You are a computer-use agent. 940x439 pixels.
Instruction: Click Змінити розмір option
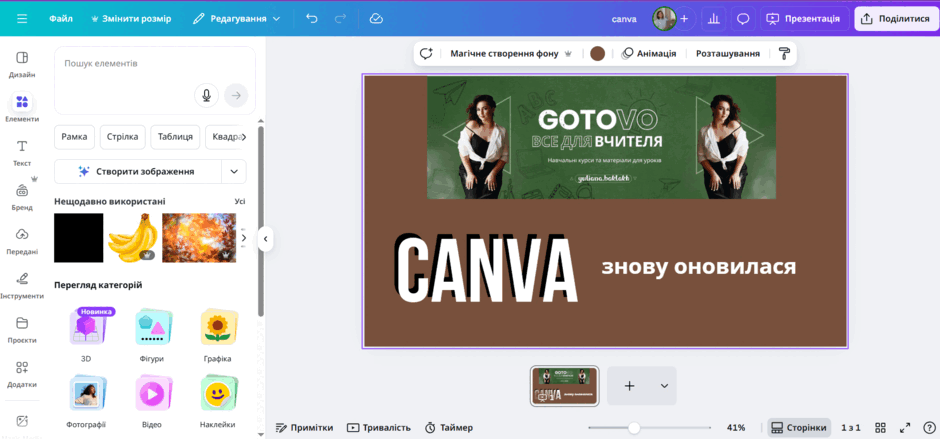(131, 19)
